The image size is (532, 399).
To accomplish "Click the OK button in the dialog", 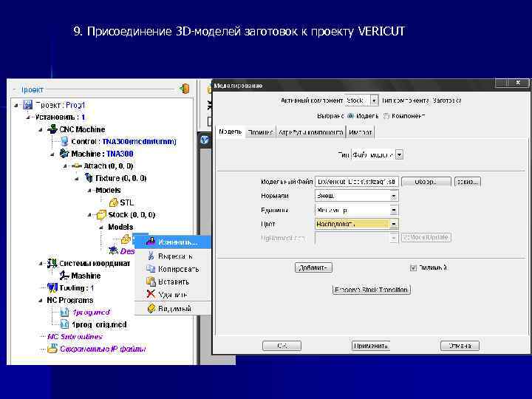I will point(282,346).
